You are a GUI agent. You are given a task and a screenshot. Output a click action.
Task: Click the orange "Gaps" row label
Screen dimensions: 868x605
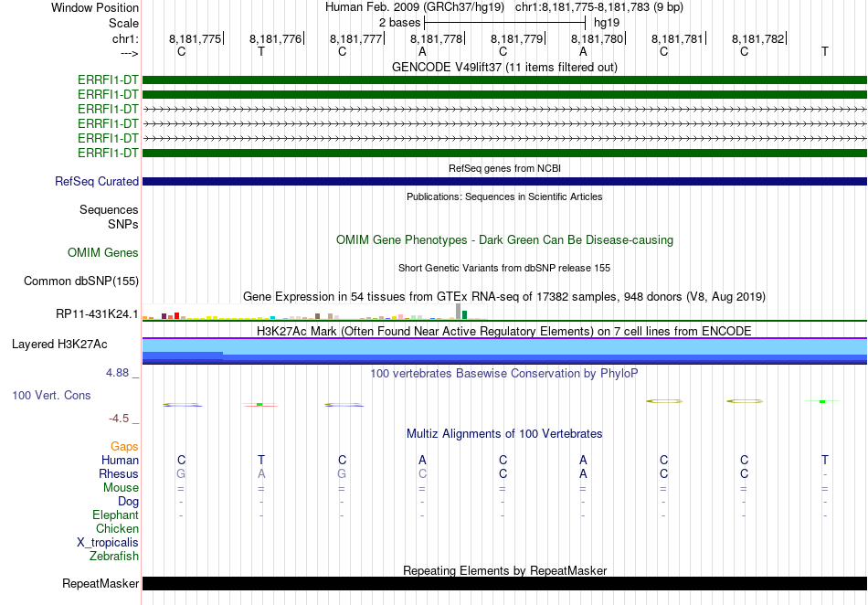124,447
